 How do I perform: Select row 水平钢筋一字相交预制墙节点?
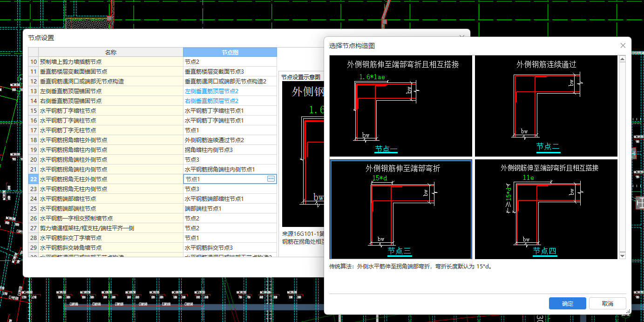coord(111,218)
